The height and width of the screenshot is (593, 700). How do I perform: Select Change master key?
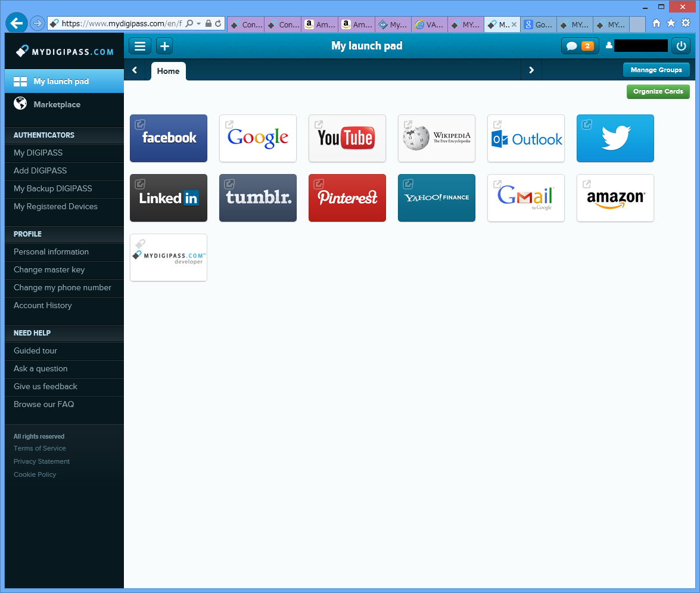[x=64, y=270]
